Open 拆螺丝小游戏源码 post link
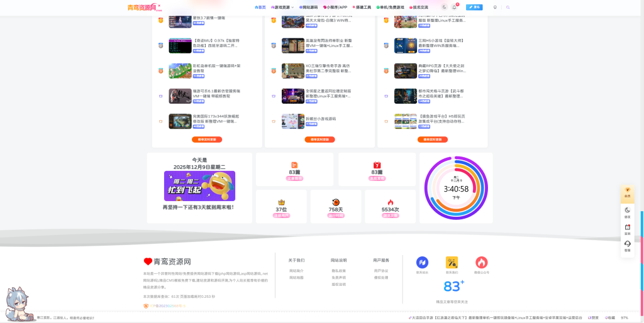 click(321, 119)
